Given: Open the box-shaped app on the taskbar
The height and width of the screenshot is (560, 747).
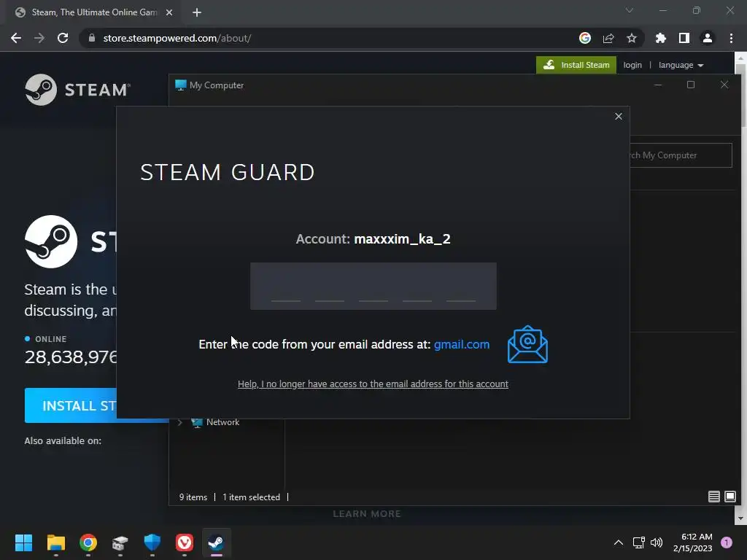Looking at the screenshot, I should (120, 542).
